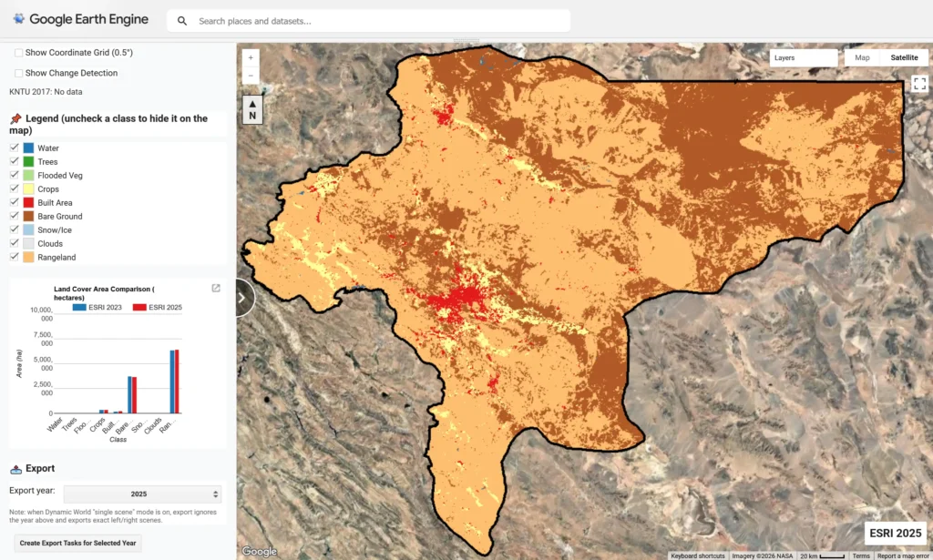The width and height of the screenshot is (933, 560).
Task: Click the Export section boat icon
Action: pyautogui.click(x=16, y=469)
